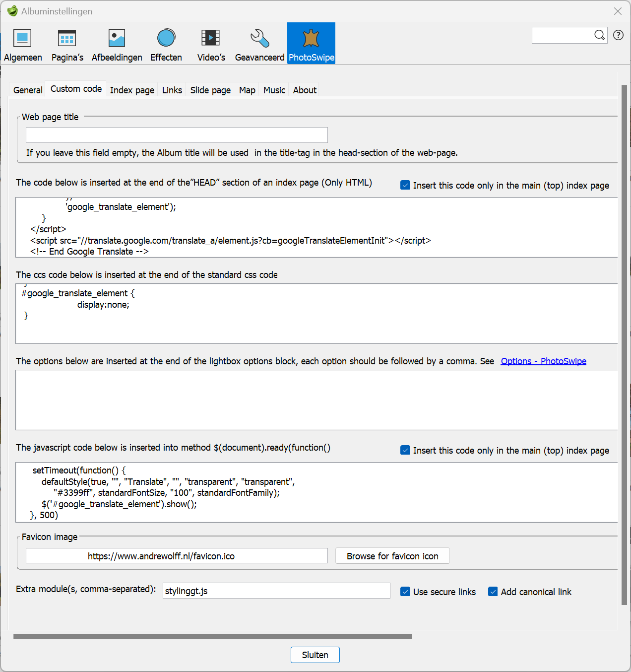
Task: Uncheck HEAD code main index page only
Action: pos(405,185)
